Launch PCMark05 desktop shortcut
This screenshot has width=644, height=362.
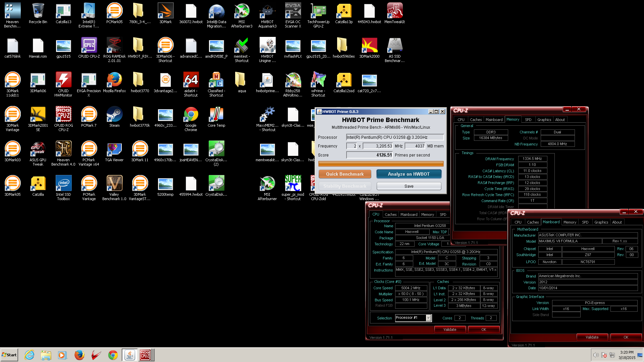pos(114,13)
